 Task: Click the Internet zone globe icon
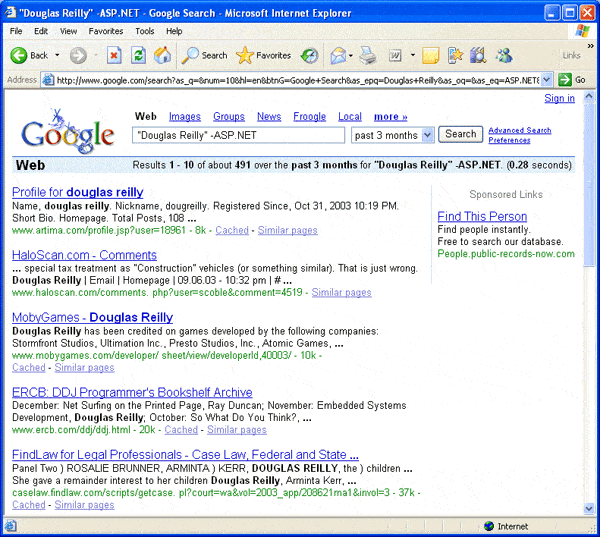(489, 526)
